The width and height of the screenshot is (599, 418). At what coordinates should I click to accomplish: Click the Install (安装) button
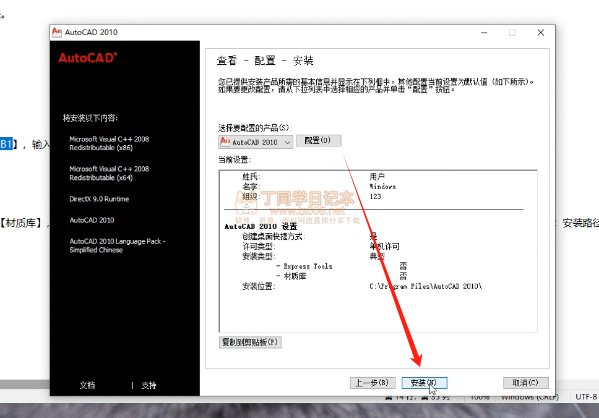tap(424, 382)
